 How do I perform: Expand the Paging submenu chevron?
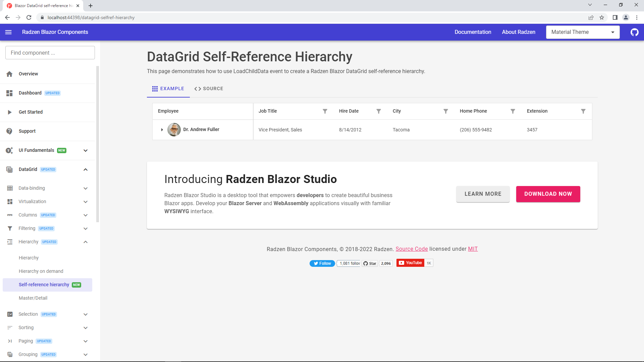(86, 341)
